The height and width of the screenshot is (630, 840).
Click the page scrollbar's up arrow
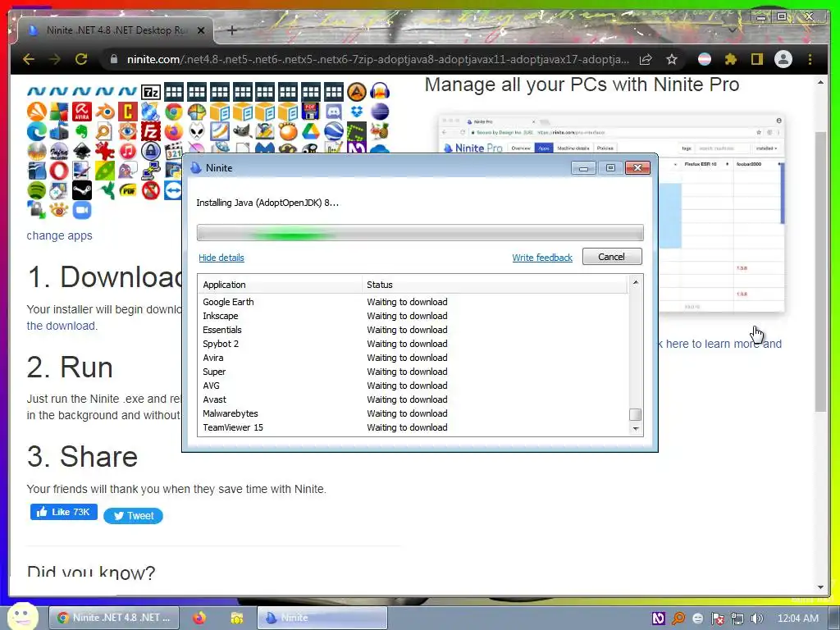pyautogui.click(x=820, y=83)
